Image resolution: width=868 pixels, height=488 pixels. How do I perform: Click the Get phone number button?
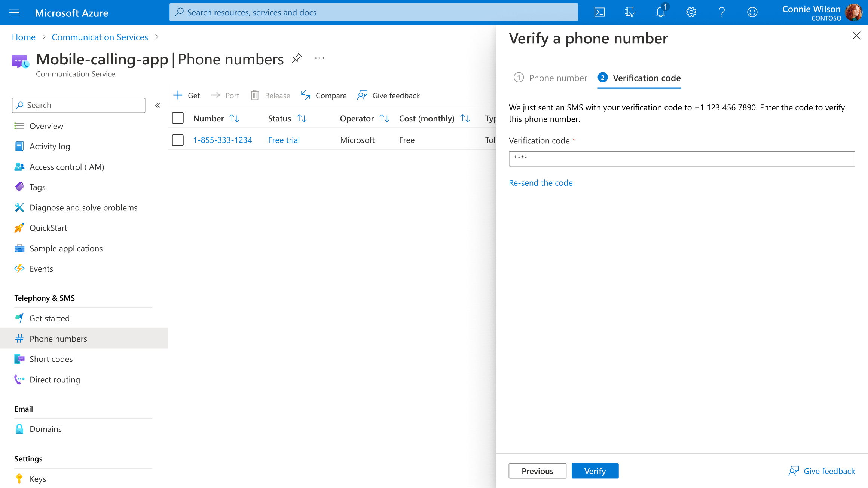tap(187, 96)
